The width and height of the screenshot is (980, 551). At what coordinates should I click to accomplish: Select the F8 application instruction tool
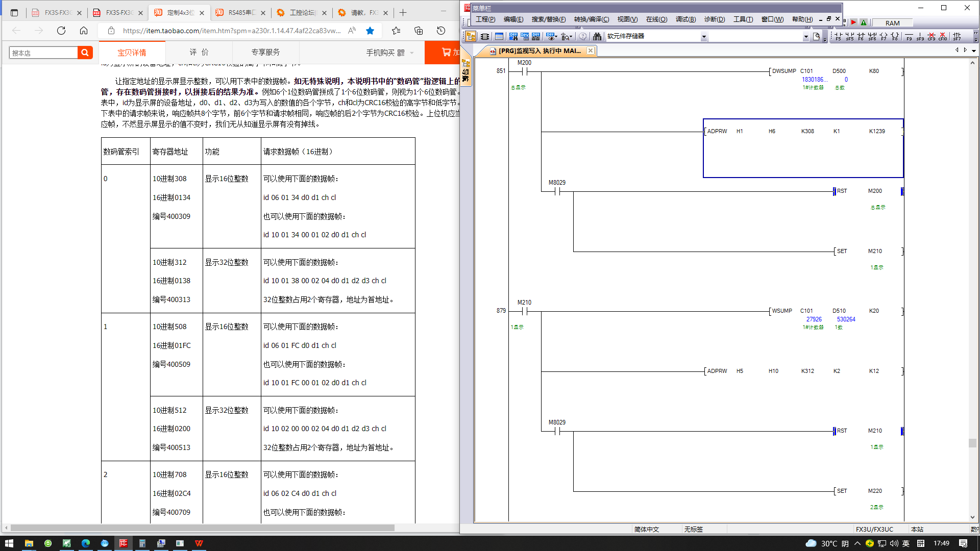[x=895, y=36]
